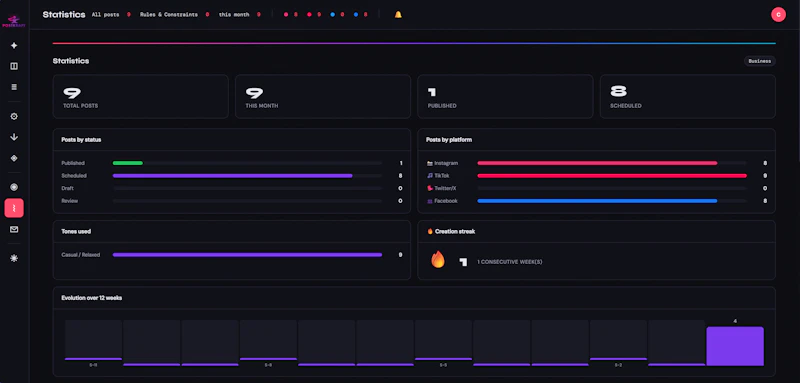The height and width of the screenshot is (383, 800).
Task: Select the highlighted statistics icon in sidebar
Action: coord(14,208)
